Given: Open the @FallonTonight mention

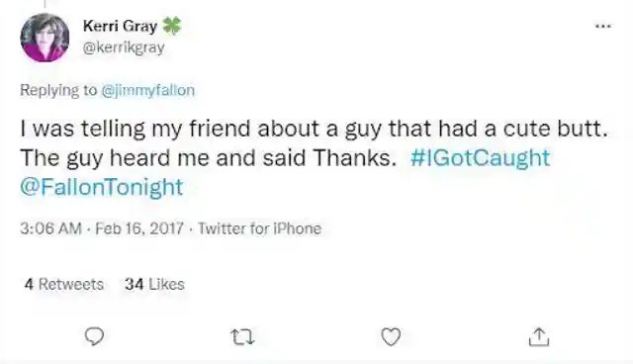Looking at the screenshot, I should (x=102, y=187).
